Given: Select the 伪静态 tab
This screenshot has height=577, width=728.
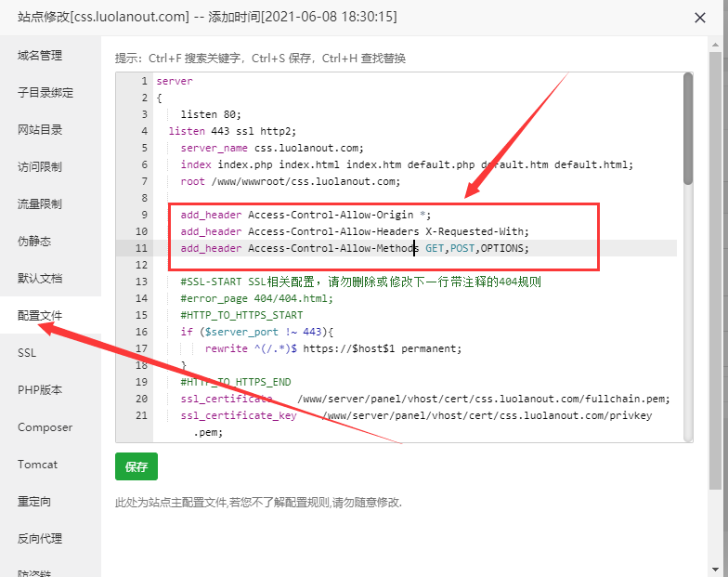Looking at the screenshot, I should click(x=34, y=242).
